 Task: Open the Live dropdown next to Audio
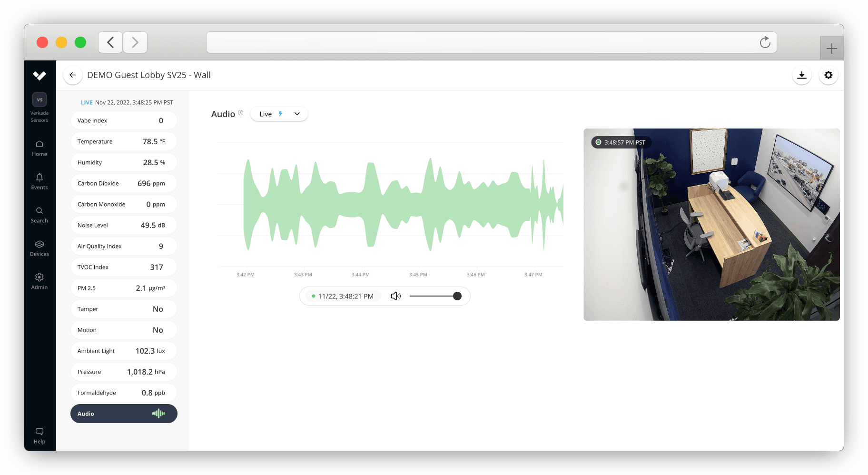pos(279,114)
